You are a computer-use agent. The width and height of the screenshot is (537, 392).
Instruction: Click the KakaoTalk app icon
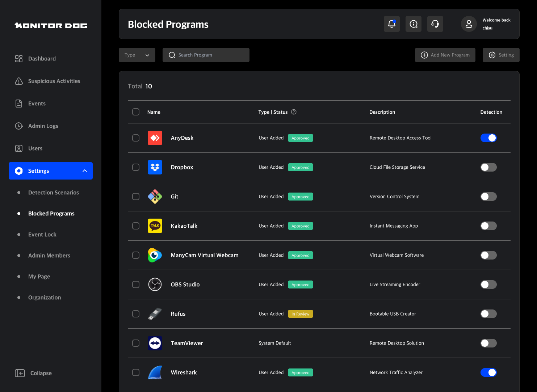click(155, 225)
